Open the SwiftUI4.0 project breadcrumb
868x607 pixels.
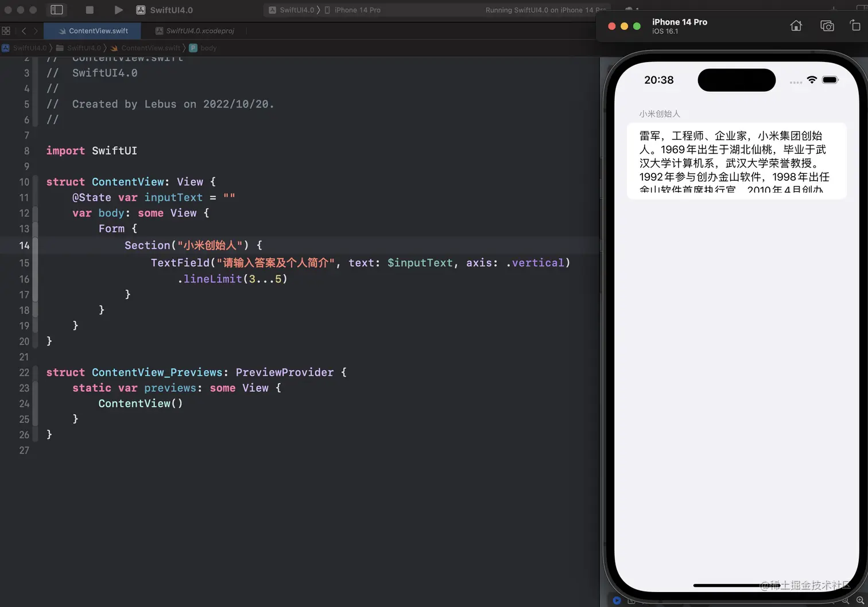pos(24,48)
